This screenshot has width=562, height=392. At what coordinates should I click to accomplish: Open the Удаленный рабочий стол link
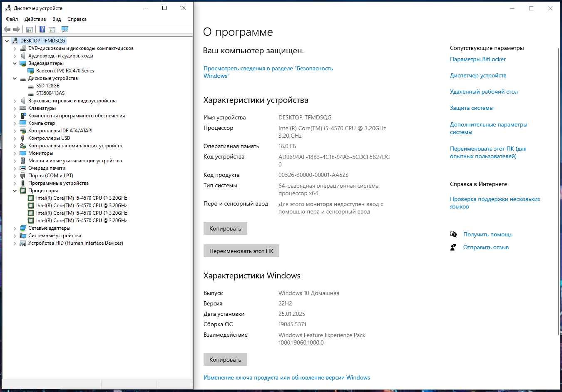(x=484, y=92)
